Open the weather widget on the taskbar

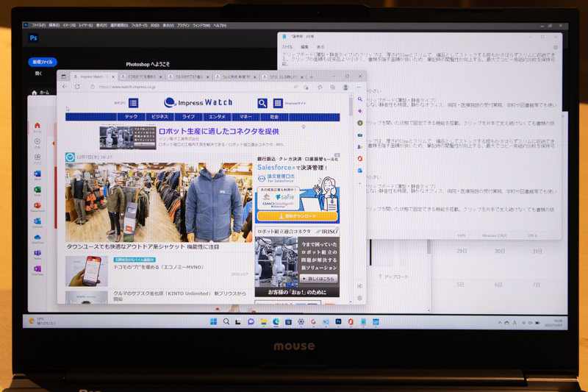tap(42, 321)
